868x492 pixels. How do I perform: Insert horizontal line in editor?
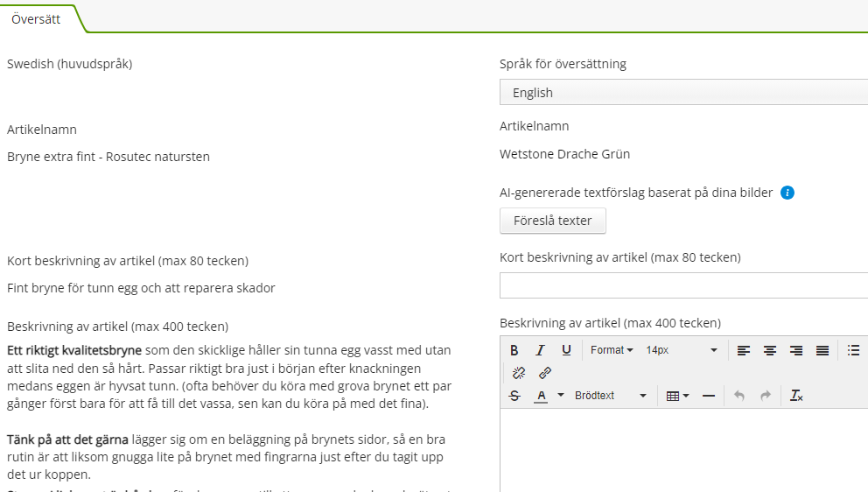click(709, 396)
